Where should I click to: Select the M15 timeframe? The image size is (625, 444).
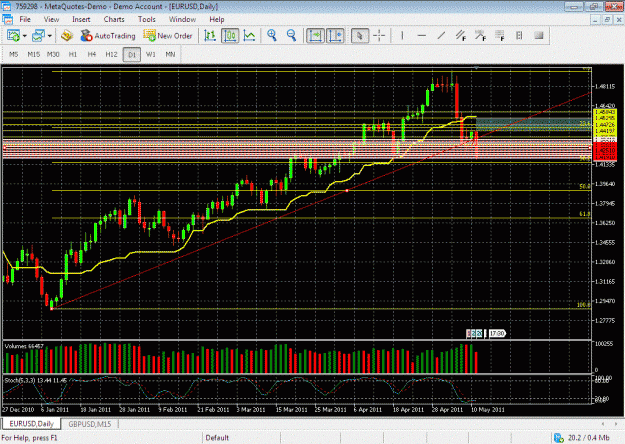33,54
